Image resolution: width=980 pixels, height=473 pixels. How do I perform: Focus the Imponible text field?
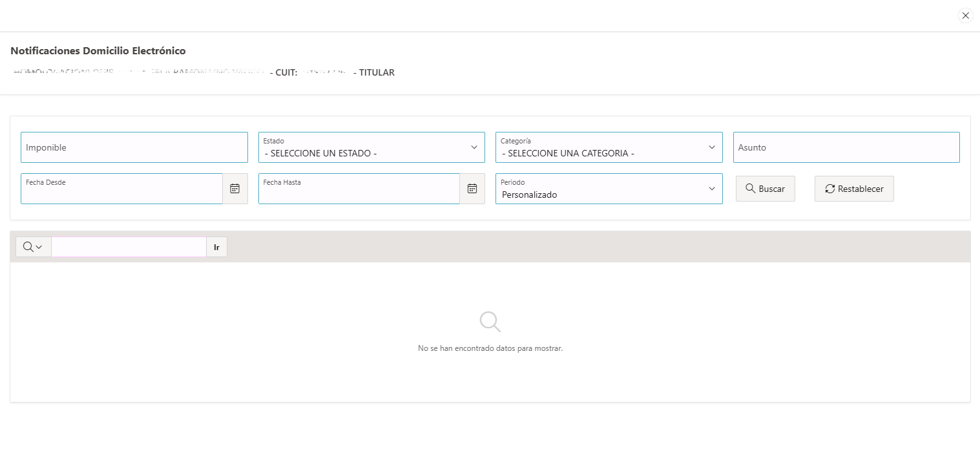(134, 148)
